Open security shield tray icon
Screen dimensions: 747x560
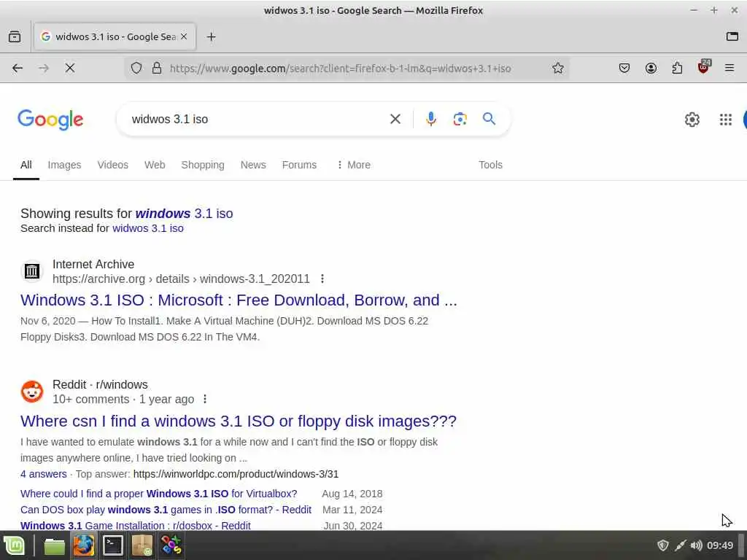(x=662, y=545)
